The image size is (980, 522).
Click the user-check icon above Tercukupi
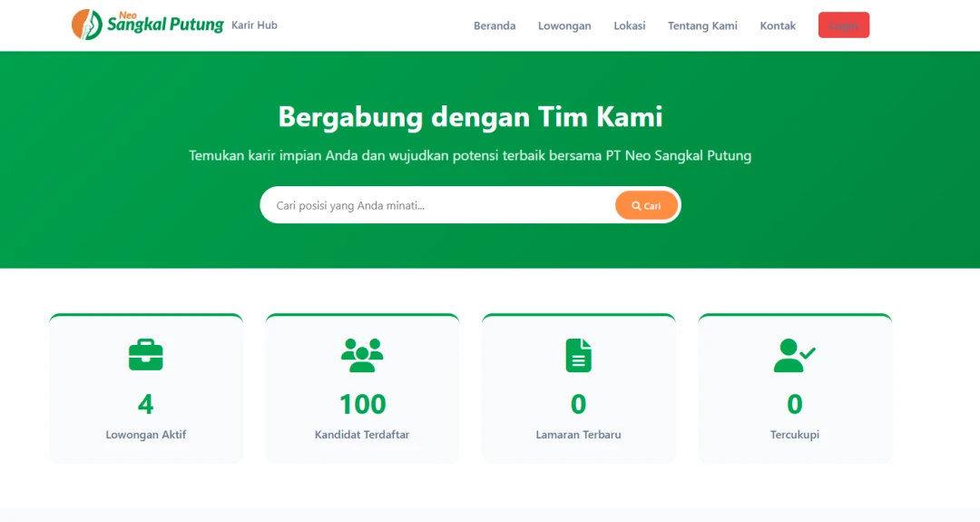pos(794,355)
